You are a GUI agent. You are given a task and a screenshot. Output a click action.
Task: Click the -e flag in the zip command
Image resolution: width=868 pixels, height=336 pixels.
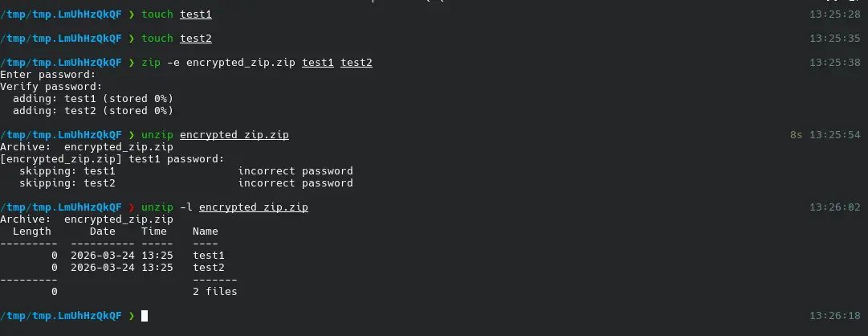click(x=173, y=63)
